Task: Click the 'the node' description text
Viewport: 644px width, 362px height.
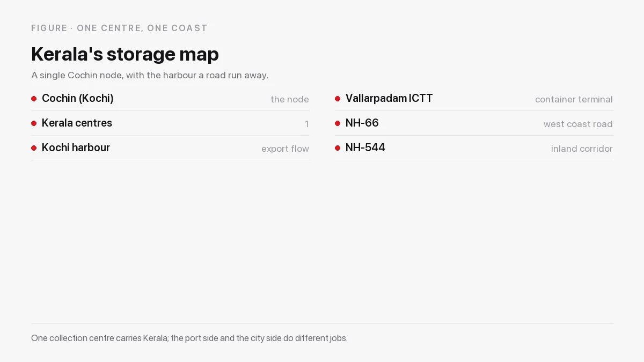Action: point(290,99)
